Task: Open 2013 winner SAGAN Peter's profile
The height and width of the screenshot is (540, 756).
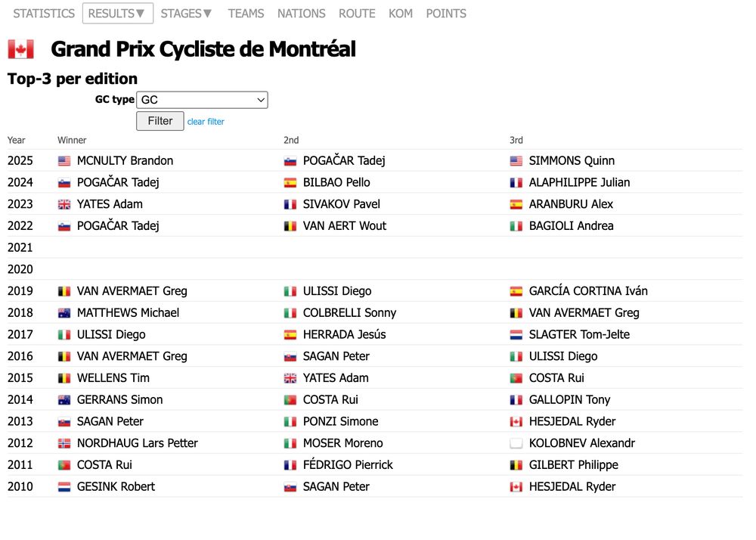Action: 110,422
